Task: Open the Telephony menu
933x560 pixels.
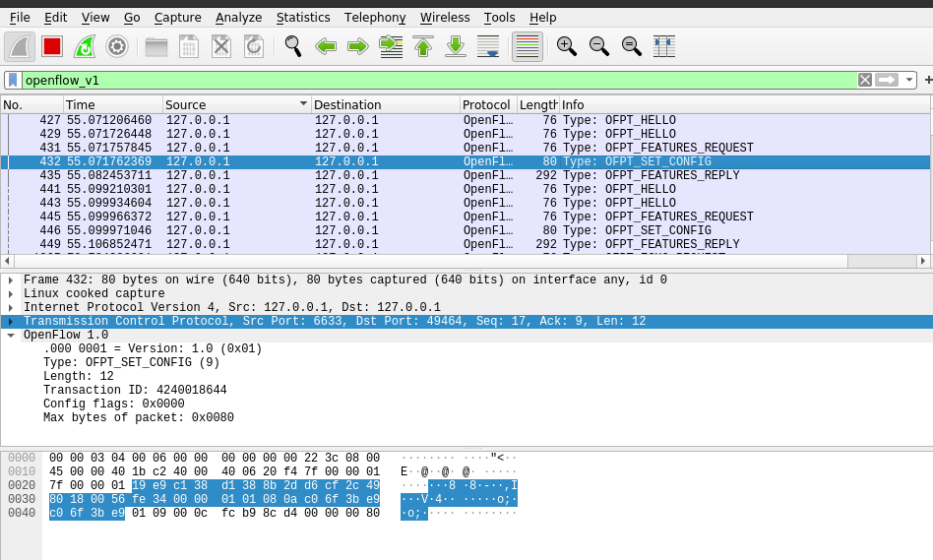Action: [x=375, y=18]
